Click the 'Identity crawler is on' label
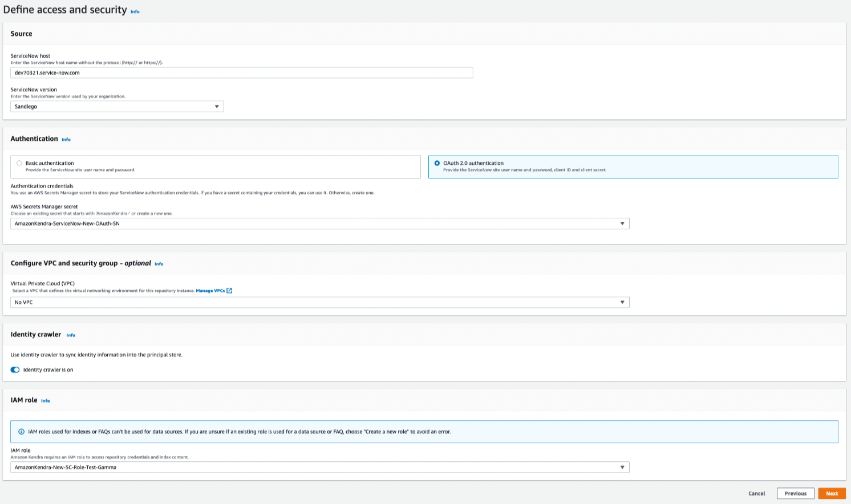This screenshot has width=851, height=504. tap(48, 370)
